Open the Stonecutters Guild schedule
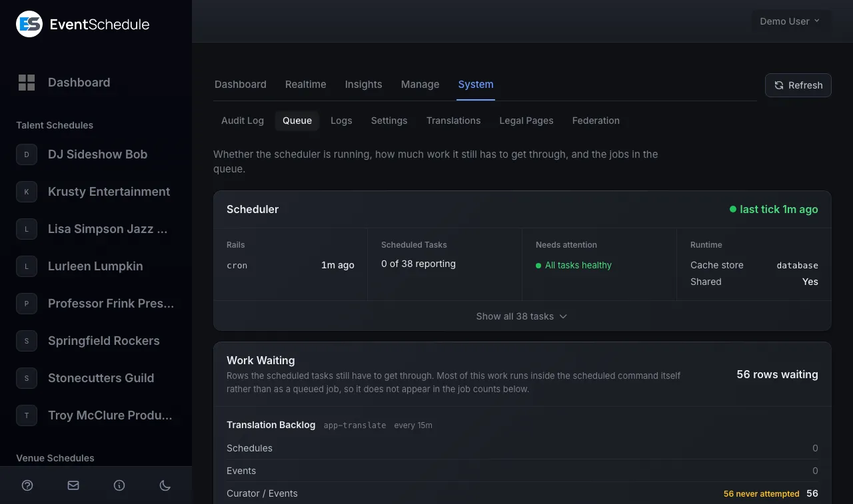The width and height of the screenshot is (853, 504). [101, 378]
